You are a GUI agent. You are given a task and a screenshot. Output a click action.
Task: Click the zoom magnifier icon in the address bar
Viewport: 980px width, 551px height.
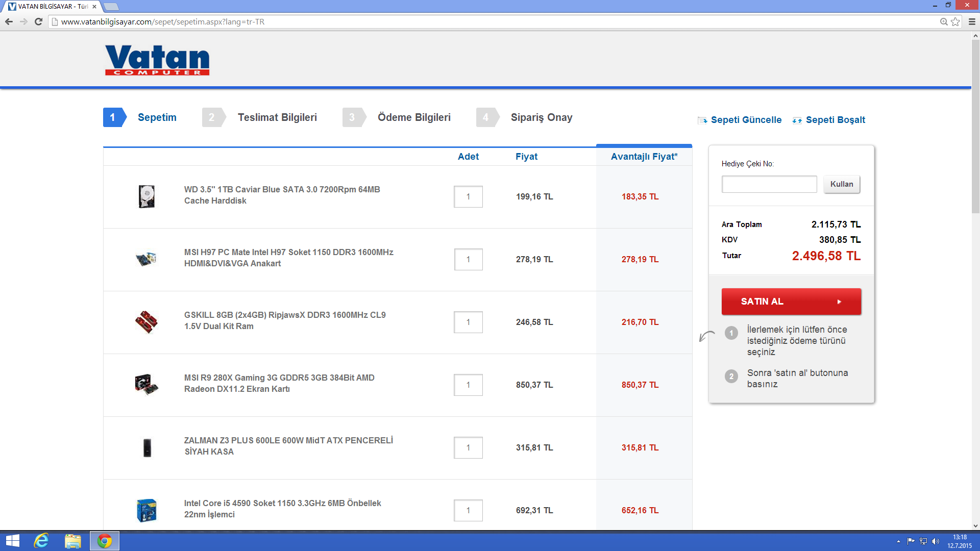pos(944,21)
